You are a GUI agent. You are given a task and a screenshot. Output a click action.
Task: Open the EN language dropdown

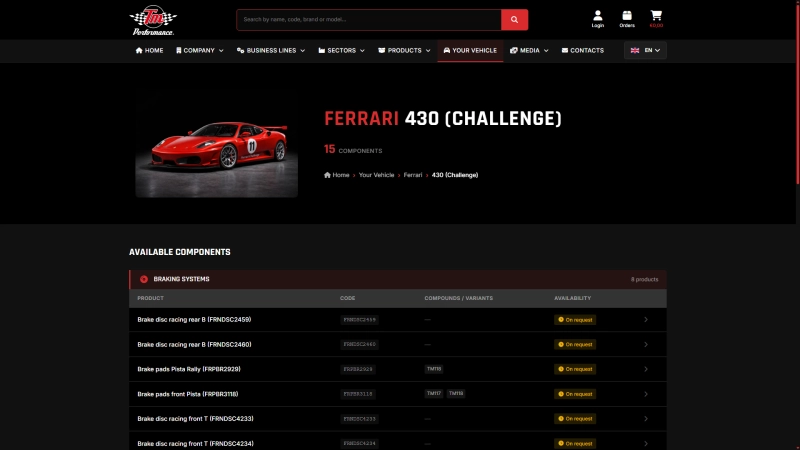[645, 50]
